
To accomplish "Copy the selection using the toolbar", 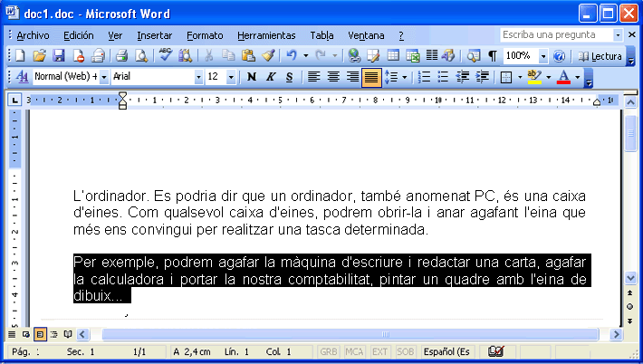I will click(228, 55).
